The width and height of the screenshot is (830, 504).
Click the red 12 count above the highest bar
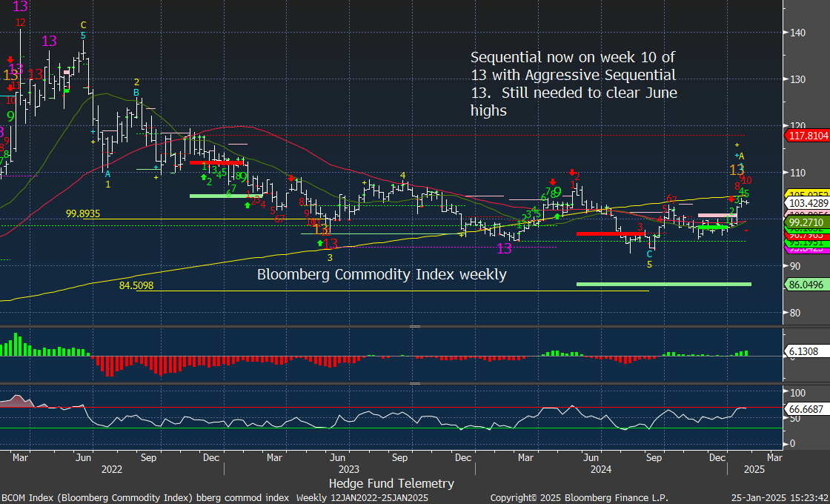[20, 23]
